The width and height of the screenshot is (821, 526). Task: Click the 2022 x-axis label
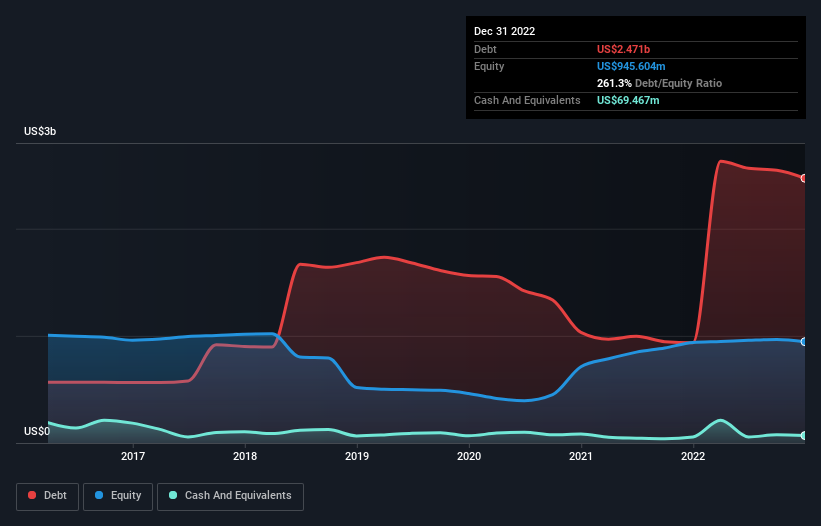point(693,456)
